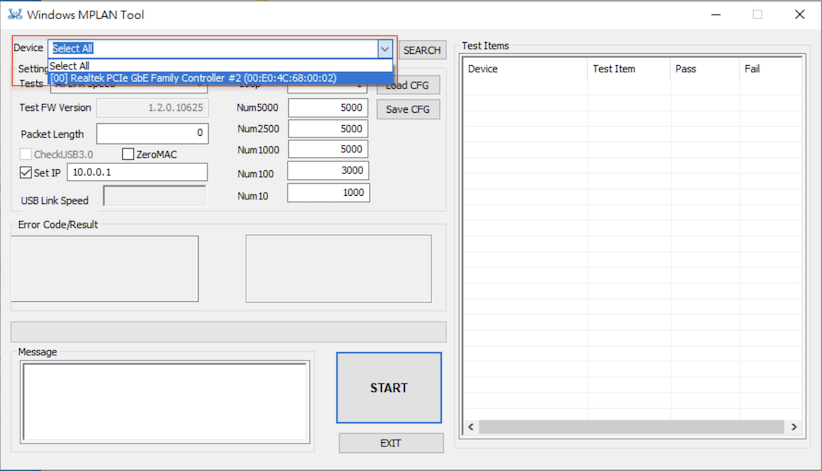Select Realtek PCIe GbE Family Controller #2 entry

click(x=220, y=78)
